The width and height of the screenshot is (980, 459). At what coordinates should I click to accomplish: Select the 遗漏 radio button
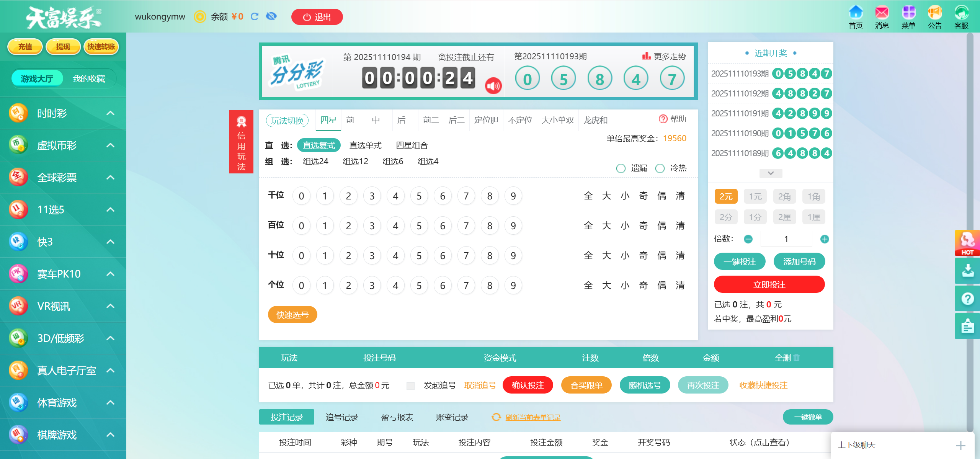click(x=621, y=168)
